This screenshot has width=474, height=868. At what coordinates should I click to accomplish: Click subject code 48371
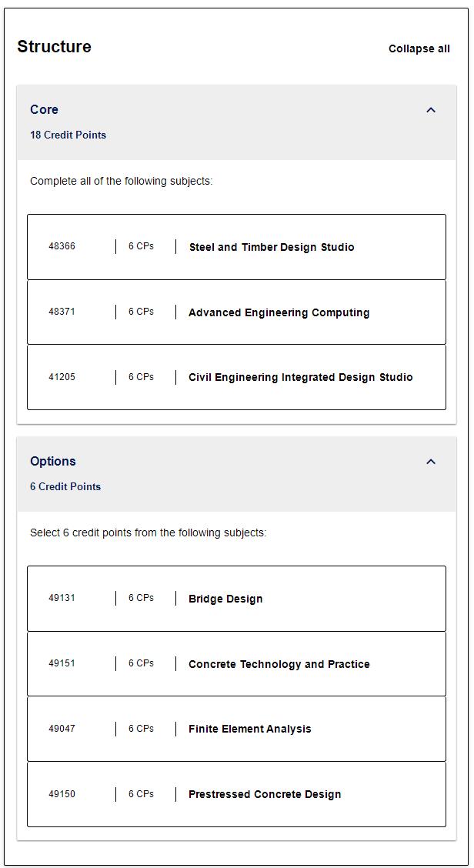pyautogui.click(x=62, y=312)
